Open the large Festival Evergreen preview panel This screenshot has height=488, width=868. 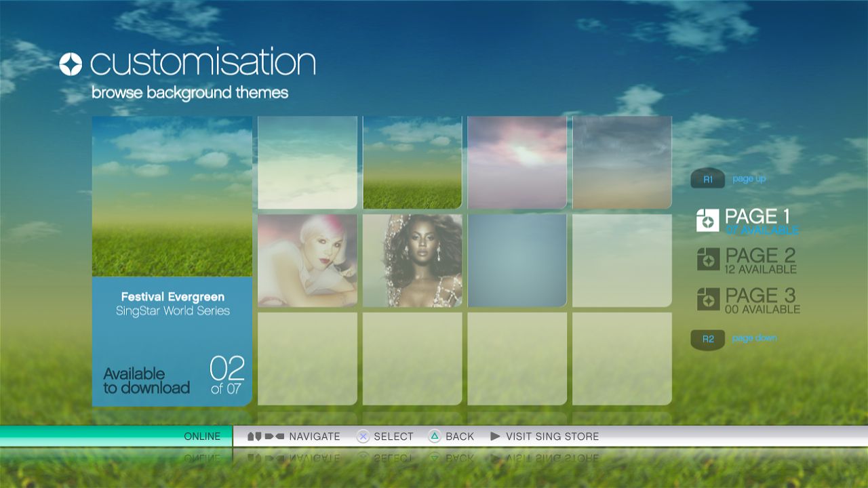point(172,261)
